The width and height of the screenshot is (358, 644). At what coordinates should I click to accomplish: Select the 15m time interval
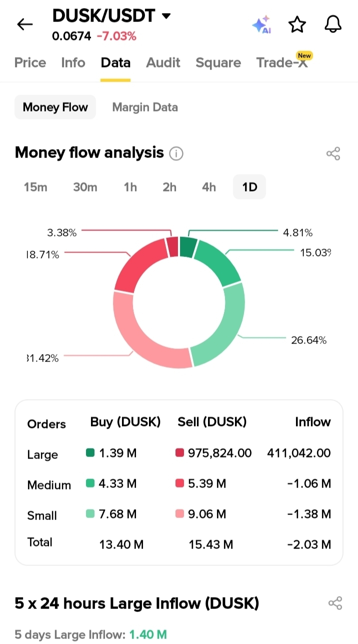35,187
